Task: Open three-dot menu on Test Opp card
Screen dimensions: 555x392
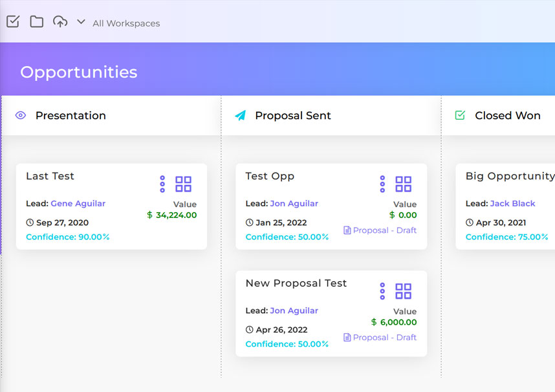Action: tap(382, 184)
